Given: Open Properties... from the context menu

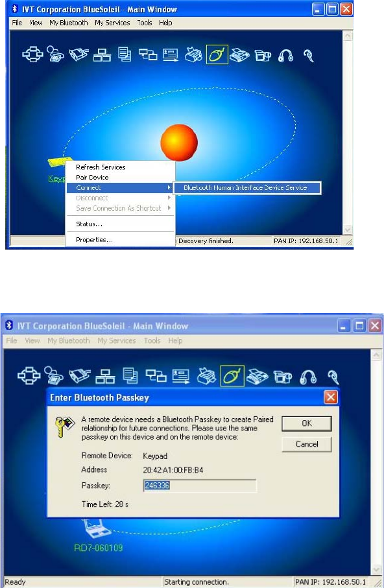Looking at the screenshot, I should pyautogui.click(x=94, y=240).
